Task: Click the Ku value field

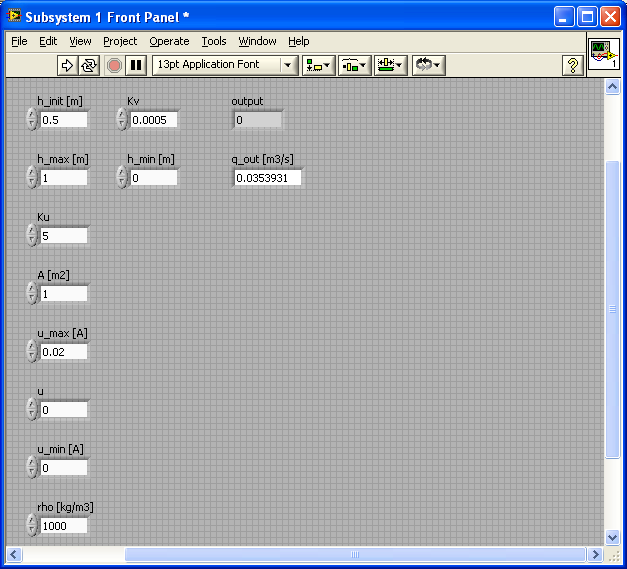Action: pos(64,236)
